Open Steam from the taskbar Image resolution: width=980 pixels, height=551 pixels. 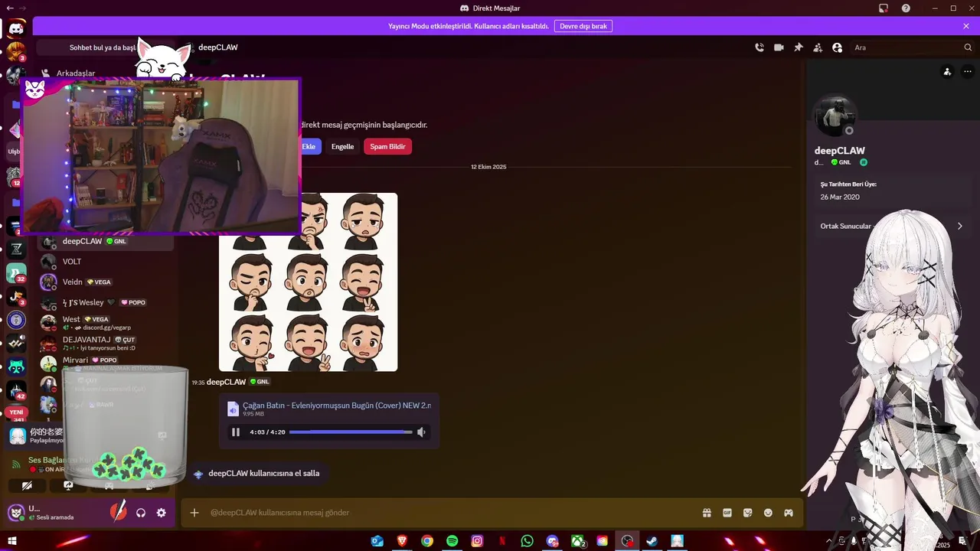(x=652, y=541)
